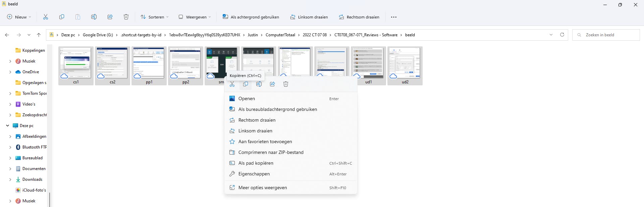
Task: Click the Cut scissors icon in the context menu
Action: 232,84
